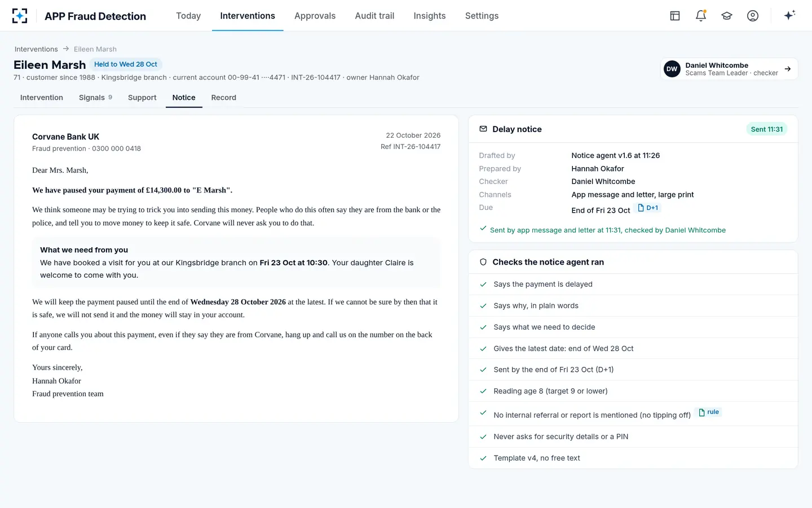Click the Notice agent v1.6 at 11:26 value
The height and width of the screenshot is (508, 812).
coord(616,156)
